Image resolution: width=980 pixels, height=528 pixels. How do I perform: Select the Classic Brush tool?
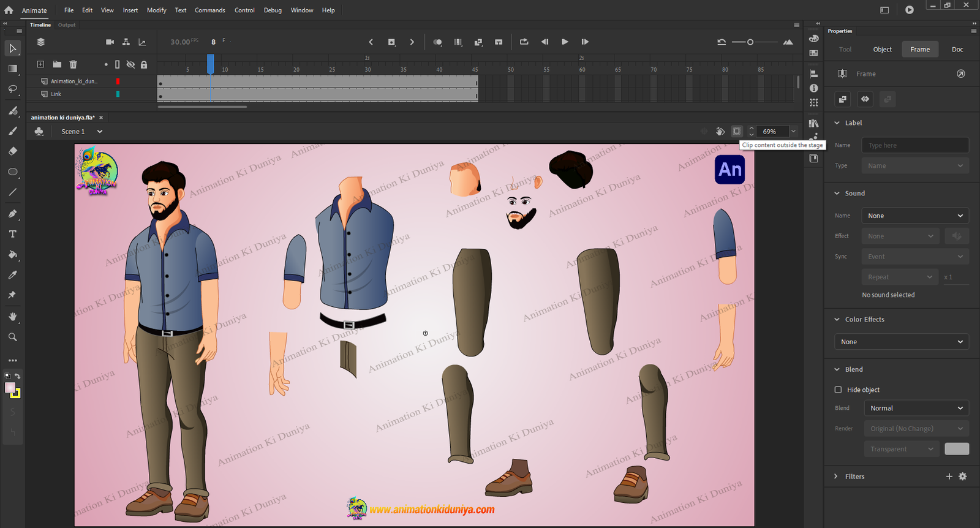click(x=12, y=131)
